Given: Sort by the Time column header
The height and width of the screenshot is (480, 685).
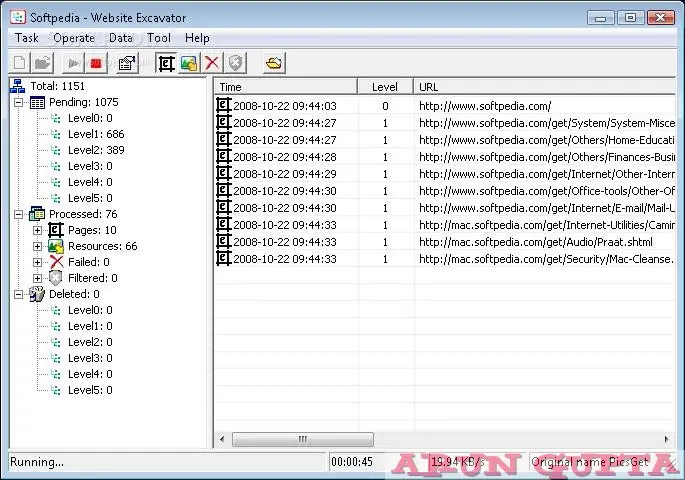Looking at the screenshot, I should [286, 87].
